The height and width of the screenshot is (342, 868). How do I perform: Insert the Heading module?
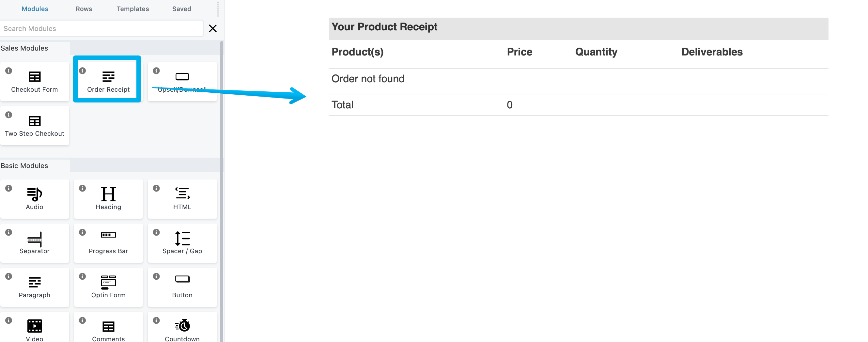pyautogui.click(x=108, y=199)
